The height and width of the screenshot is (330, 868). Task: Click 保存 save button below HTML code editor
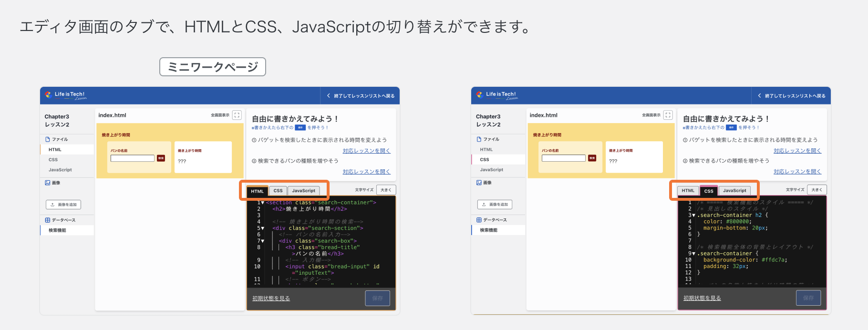point(378,298)
